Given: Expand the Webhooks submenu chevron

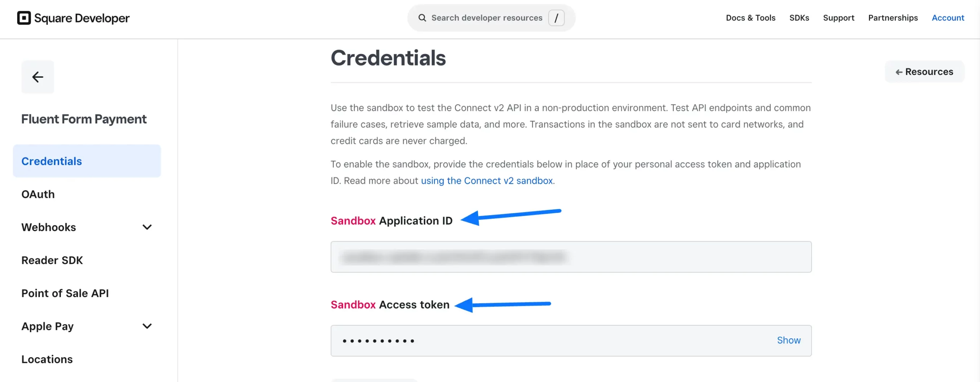Looking at the screenshot, I should [147, 227].
